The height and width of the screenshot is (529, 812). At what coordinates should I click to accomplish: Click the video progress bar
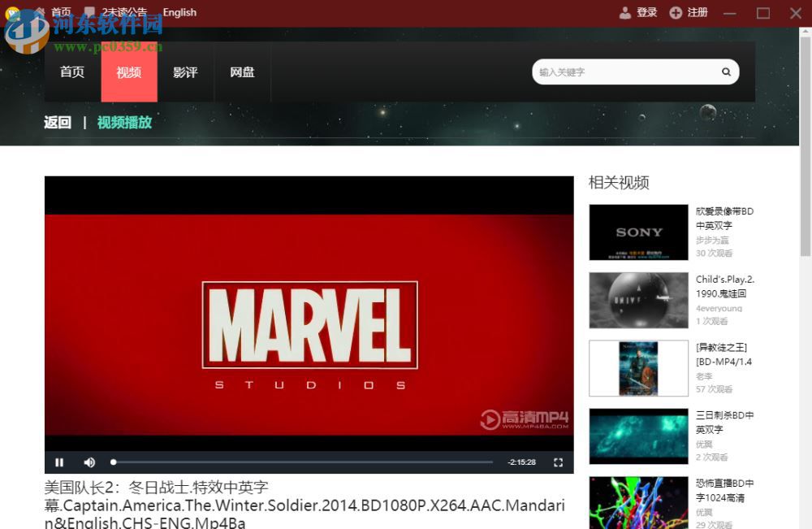(301, 462)
